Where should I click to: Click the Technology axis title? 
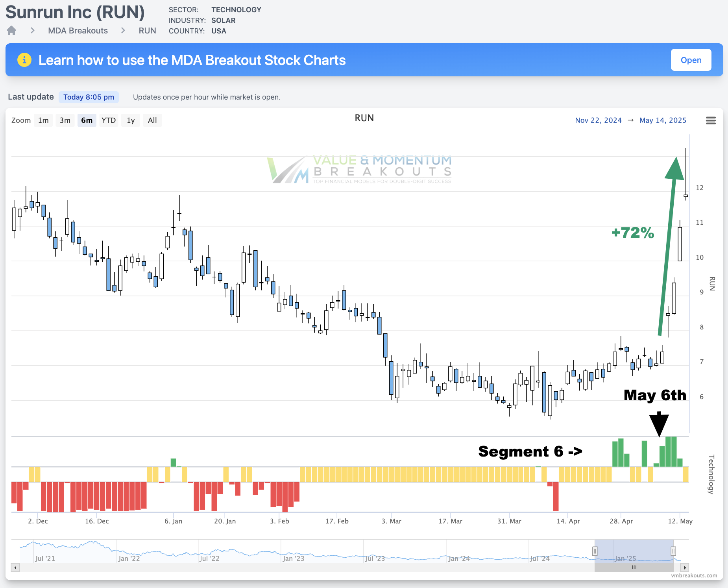[x=711, y=474]
